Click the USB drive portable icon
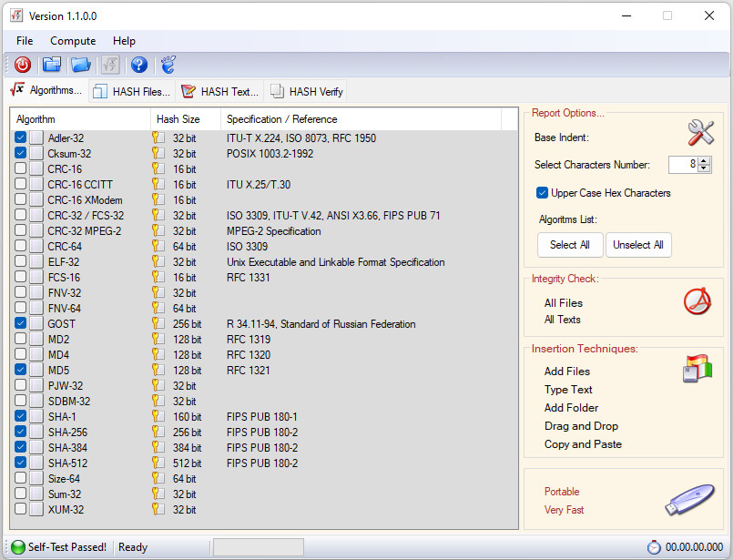733x560 pixels. tap(690, 499)
